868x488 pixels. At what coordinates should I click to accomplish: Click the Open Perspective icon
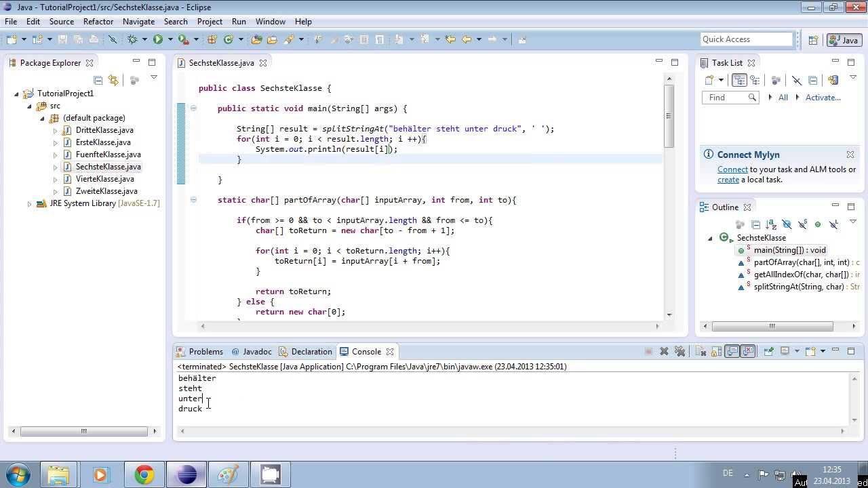[813, 40]
